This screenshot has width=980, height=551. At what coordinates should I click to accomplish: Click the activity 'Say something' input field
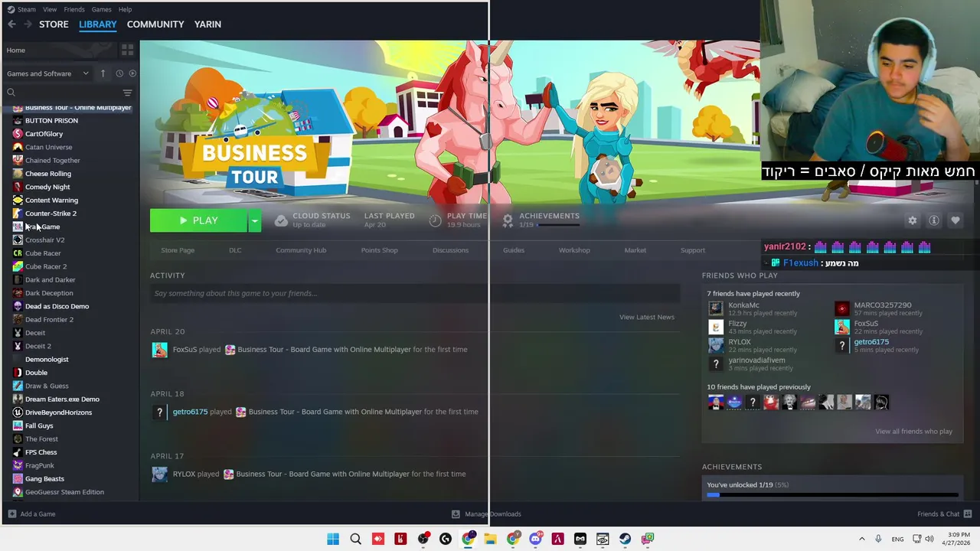pyautogui.click(x=415, y=293)
